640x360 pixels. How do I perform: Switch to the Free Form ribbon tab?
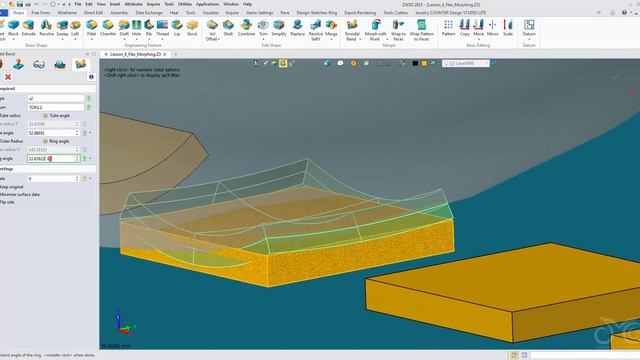click(x=40, y=13)
